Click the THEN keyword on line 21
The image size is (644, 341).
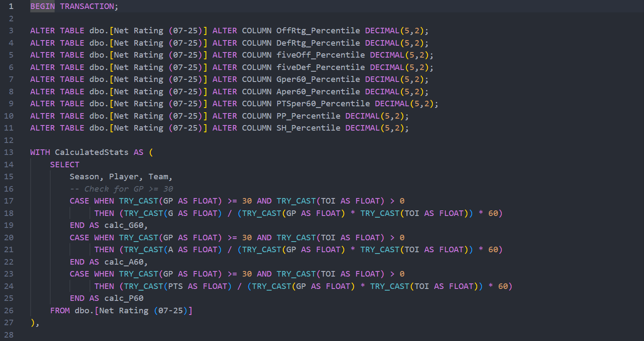104,250
